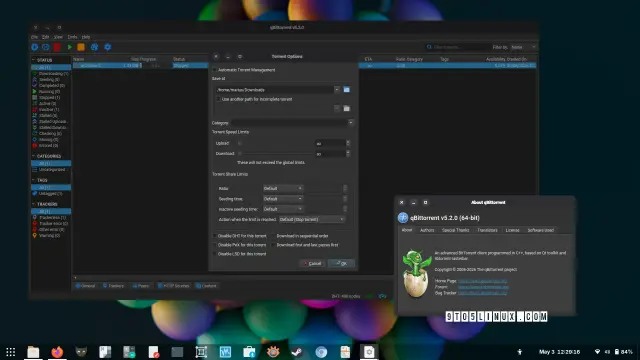Open the Bug Tracker link
Viewport: 640px width, 360px height.
[x=482, y=293]
